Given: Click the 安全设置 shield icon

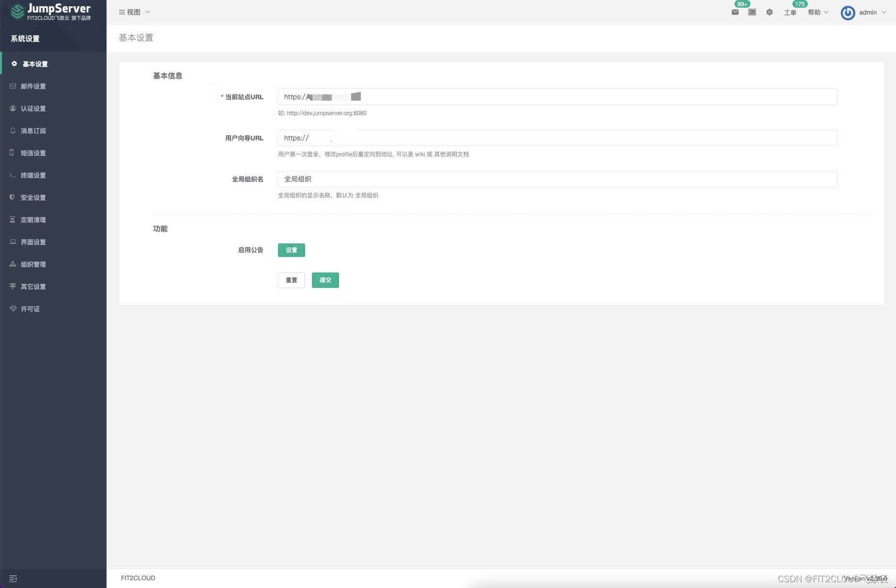Looking at the screenshot, I should coord(12,197).
